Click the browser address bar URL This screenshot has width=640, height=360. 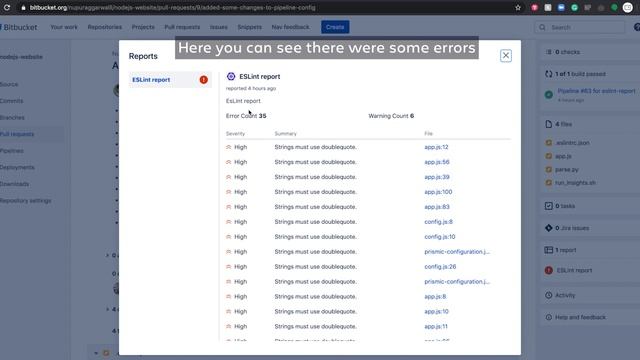click(172, 7)
